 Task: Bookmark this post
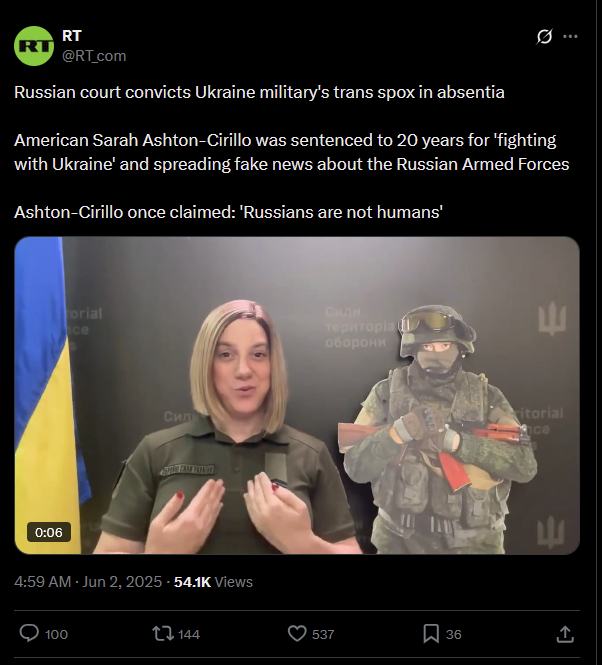(x=431, y=634)
